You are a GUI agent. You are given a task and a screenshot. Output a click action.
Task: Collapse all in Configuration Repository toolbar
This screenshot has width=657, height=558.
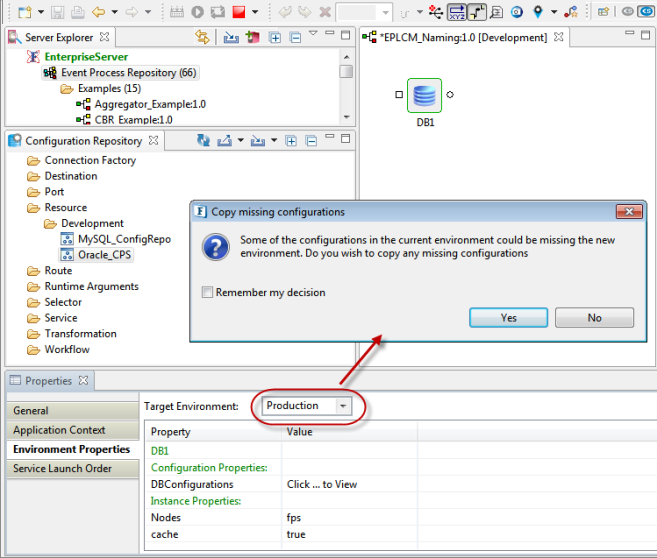coord(310,141)
